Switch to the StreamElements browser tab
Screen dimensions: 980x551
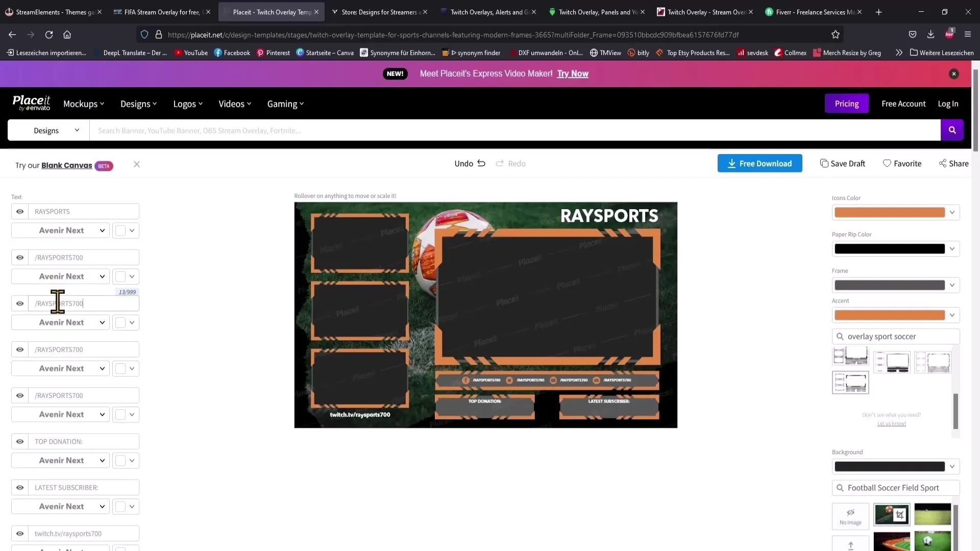(x=54, y=12)
